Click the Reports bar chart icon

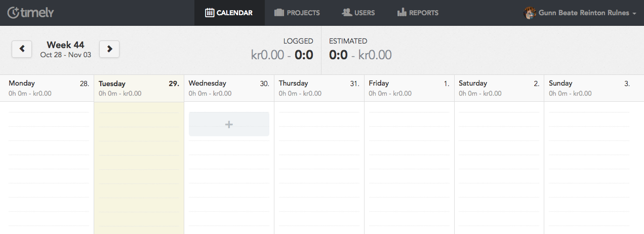click(x=402, y=13)
